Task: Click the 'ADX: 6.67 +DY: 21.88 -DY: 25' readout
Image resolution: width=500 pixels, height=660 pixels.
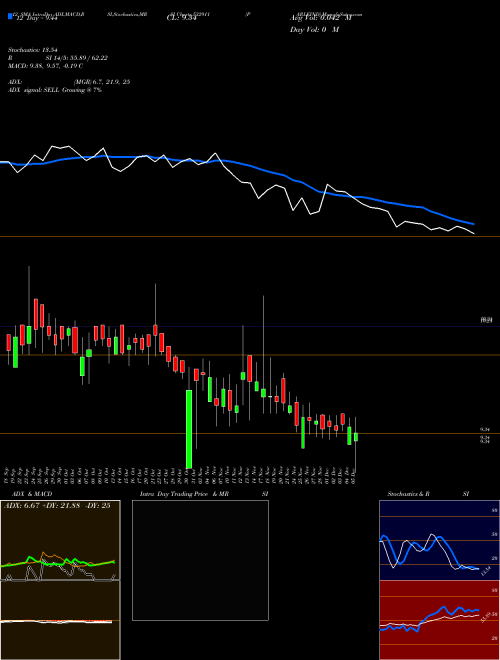Action: click(57, 506)
